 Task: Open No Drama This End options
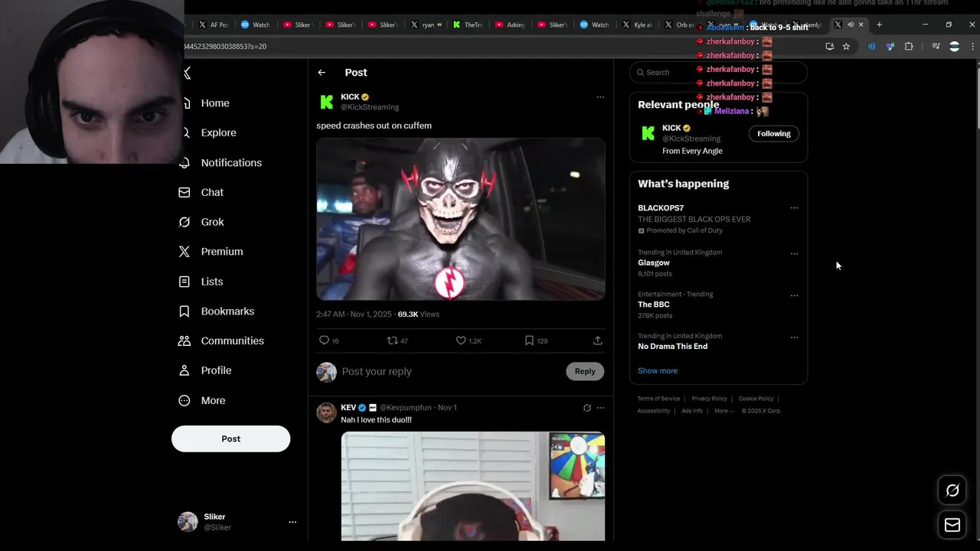click(794, 337)
